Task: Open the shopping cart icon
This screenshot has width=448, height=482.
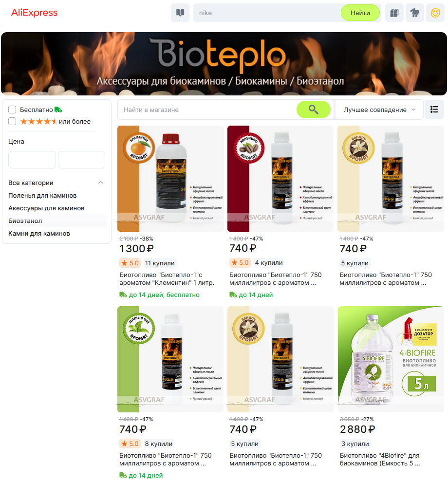Action: [415, 13]
